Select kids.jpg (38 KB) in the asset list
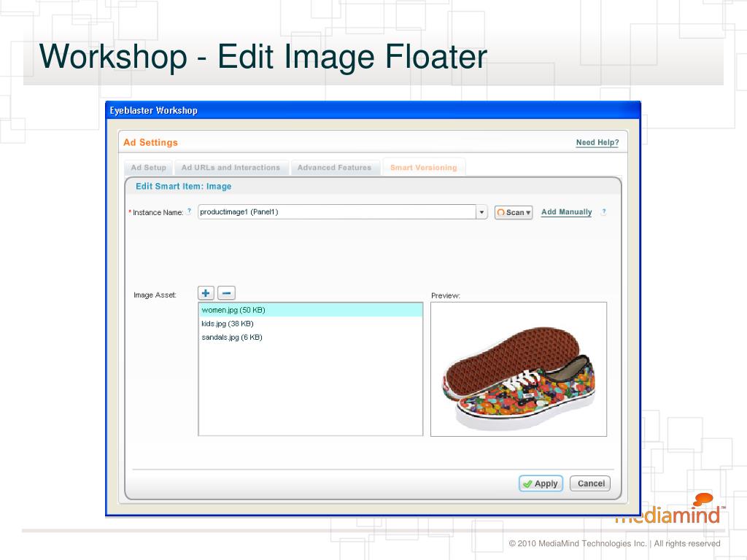This screenshot has height=560, width=747. click(x=311, y=324)
